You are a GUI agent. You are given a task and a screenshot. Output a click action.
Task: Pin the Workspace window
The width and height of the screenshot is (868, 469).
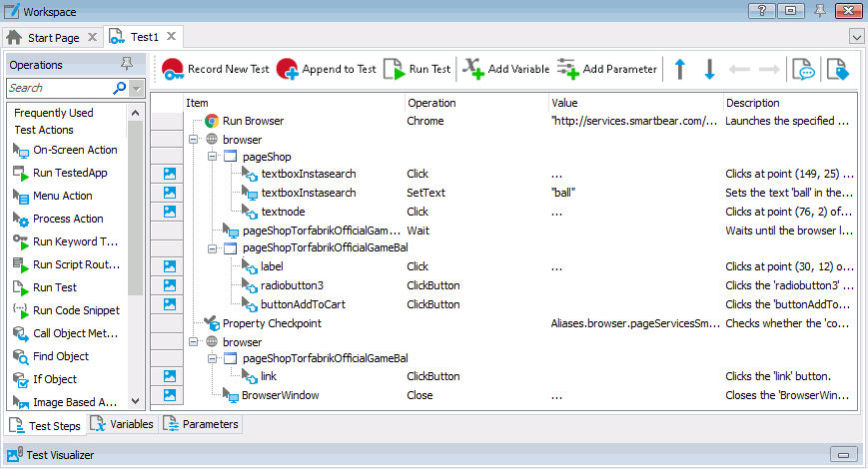coord(820,11)
